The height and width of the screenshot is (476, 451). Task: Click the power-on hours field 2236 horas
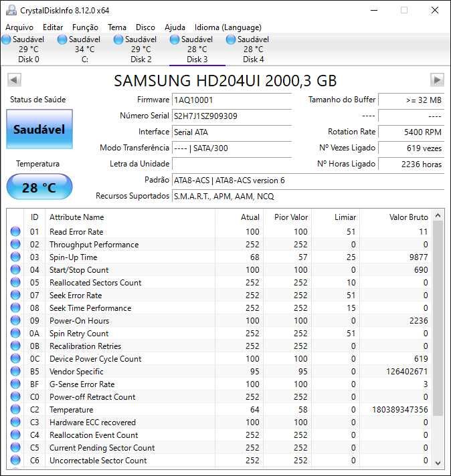coord(412,164)
